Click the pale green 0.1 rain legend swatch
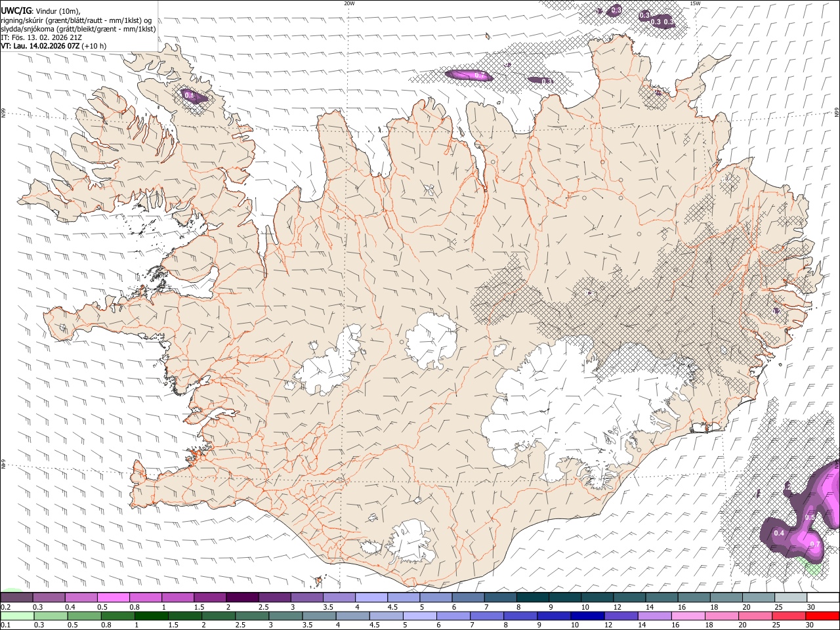 pos(17,616)
